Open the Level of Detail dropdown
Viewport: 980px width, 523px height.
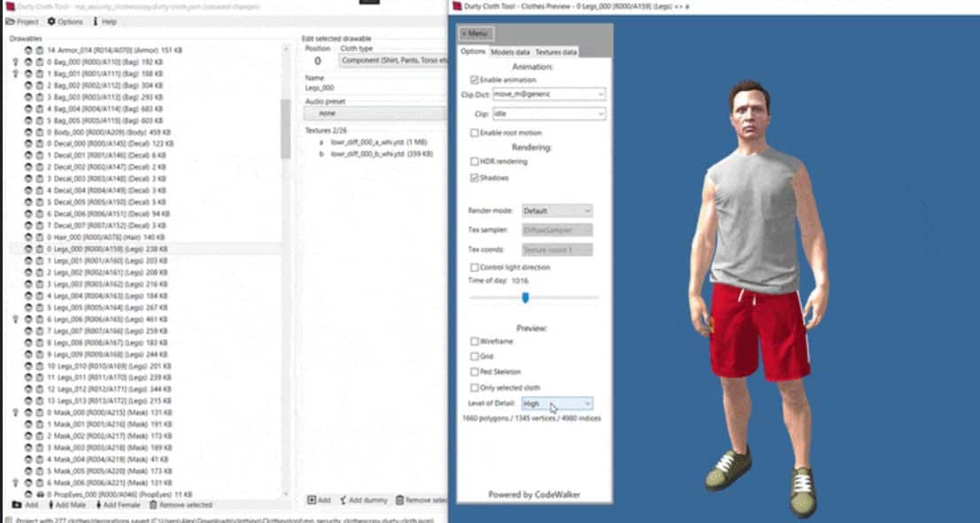556,404
